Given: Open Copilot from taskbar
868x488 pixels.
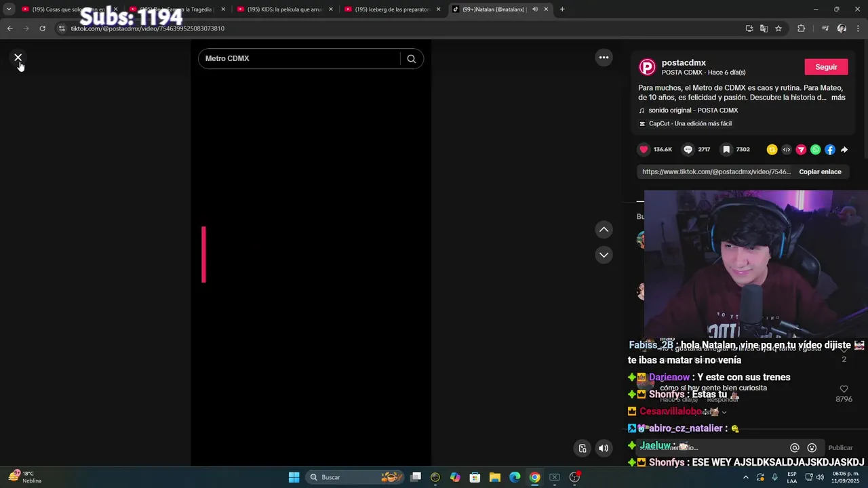Looking at the screenshot, I should coord(455,477).
